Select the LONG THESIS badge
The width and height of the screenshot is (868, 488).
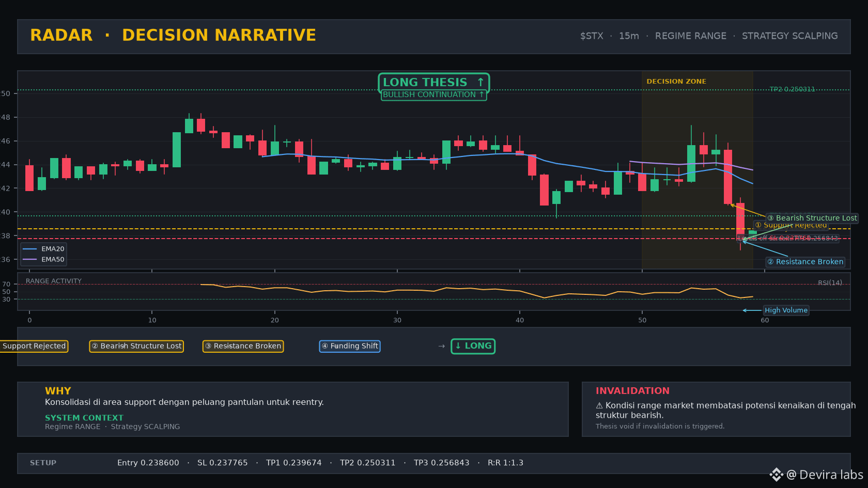pos(433,82)
